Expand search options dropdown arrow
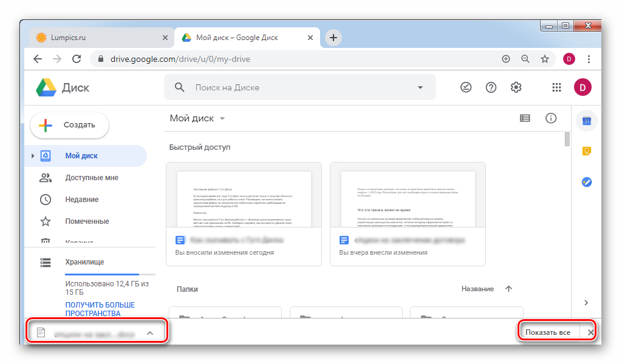 pos(420,87)
